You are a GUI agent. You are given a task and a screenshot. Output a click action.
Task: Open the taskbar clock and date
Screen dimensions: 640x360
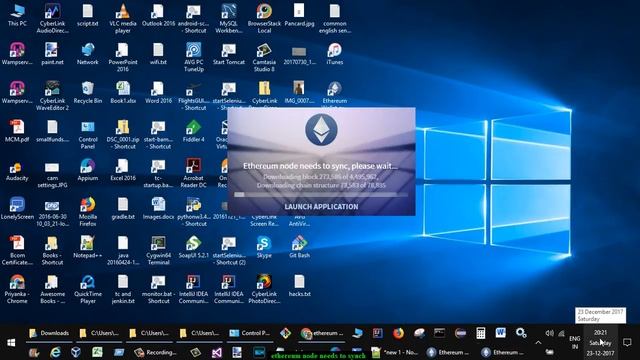pyautogui.click(x=600, y=343)
